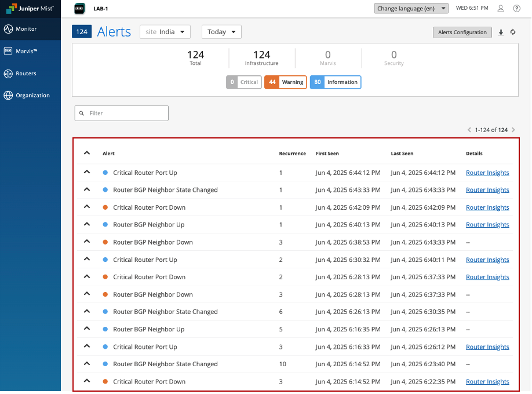
Task: Go to previous page of alerts
Action: (x=469, y=130)
